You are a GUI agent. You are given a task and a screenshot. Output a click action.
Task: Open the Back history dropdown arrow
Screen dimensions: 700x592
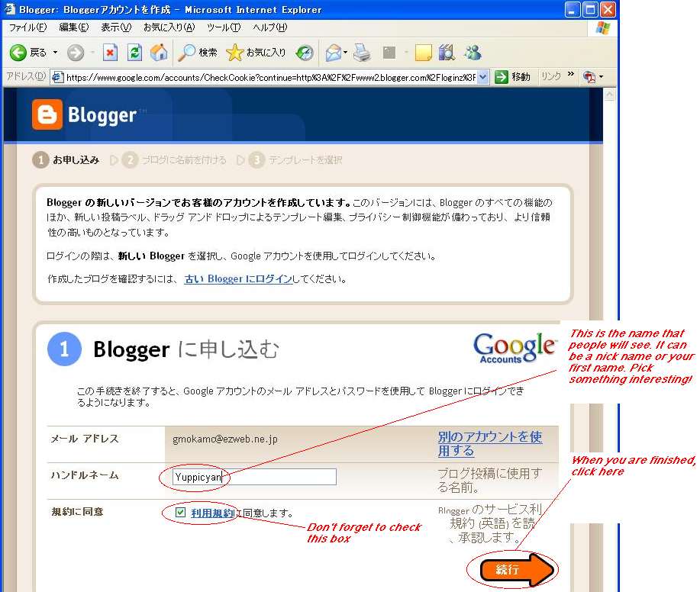click(56, 53)
